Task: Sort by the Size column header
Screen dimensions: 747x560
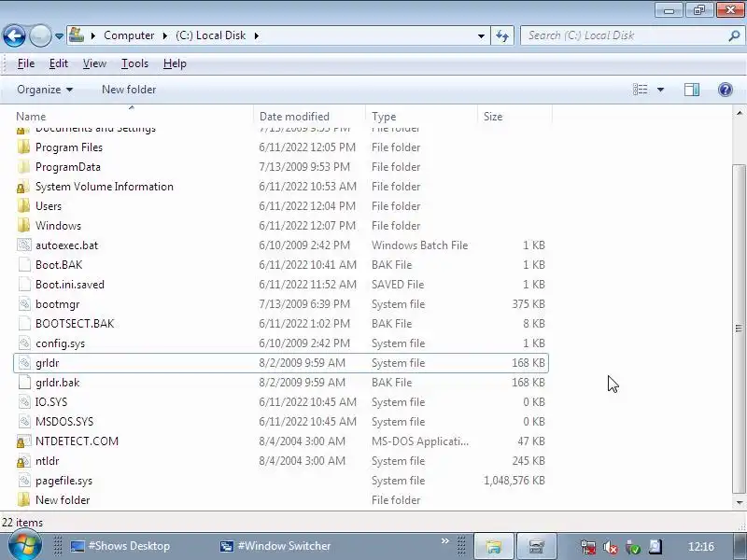Action: click(x=493, y=116)
